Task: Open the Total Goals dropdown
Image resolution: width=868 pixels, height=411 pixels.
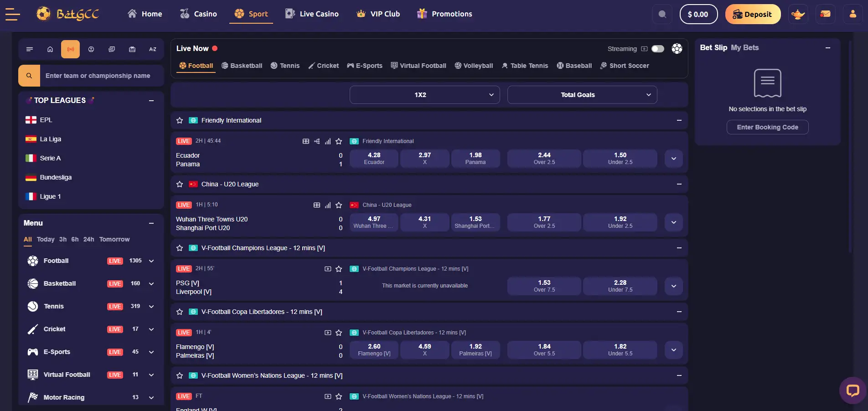Action: pyautogui.click(x=582, y=95)
